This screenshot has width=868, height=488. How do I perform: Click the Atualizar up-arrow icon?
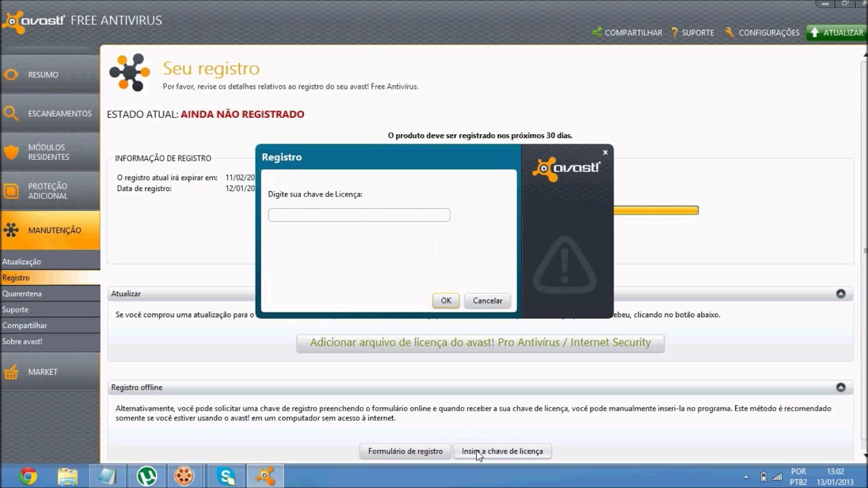815,33
